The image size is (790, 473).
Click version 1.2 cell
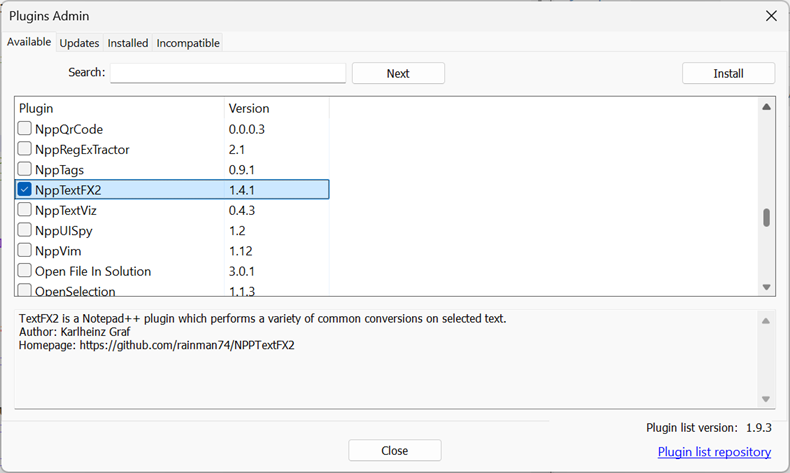[x=237, y=231]
